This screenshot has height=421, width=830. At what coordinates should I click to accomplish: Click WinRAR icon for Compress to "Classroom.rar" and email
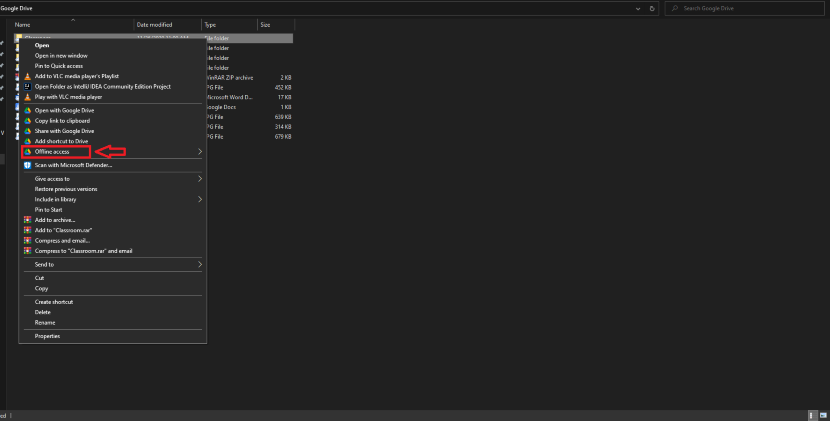click(28, 251)
